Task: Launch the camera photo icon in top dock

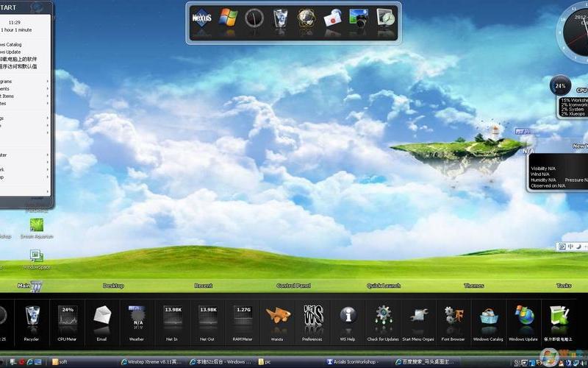Action: pyautogui.click(x=359, y=18)
